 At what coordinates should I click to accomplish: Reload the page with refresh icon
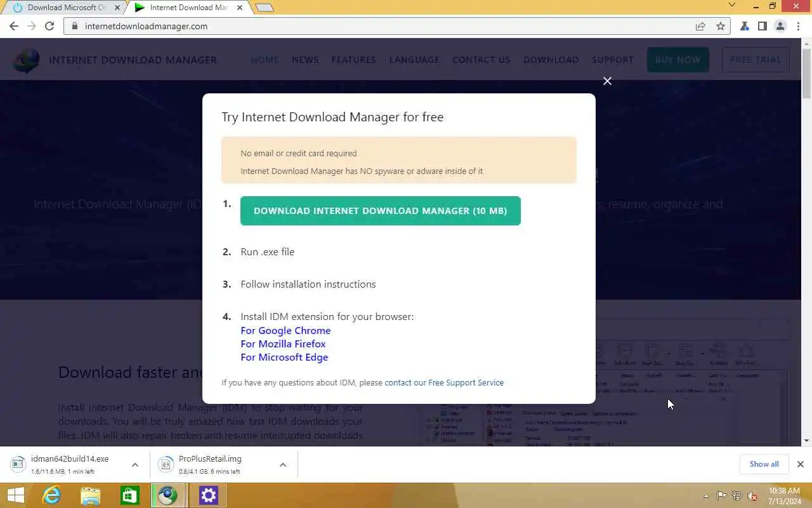tap(49, 26)
